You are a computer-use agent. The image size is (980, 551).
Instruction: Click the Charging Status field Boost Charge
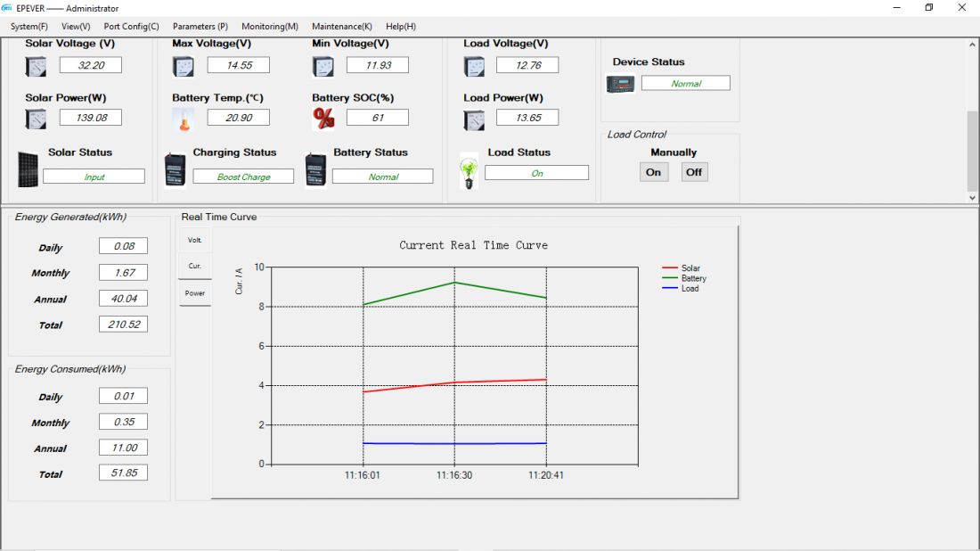[x=243, y=177]
